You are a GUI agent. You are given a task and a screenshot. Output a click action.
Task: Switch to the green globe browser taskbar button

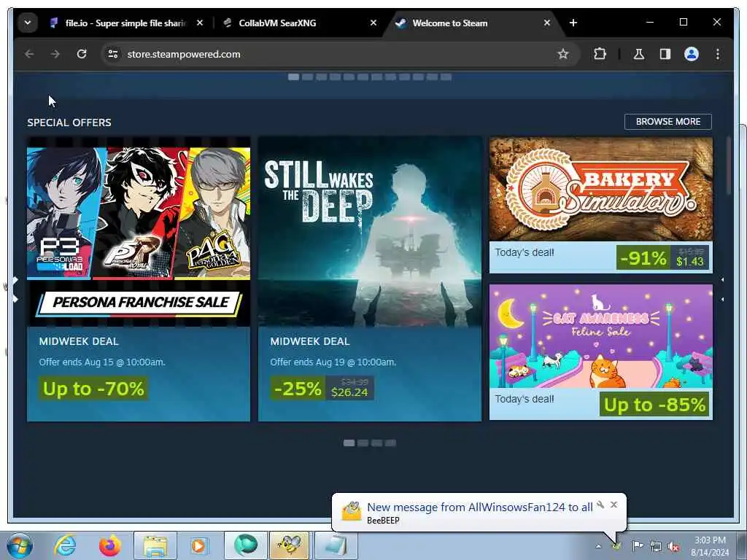(x=245, y=545)
